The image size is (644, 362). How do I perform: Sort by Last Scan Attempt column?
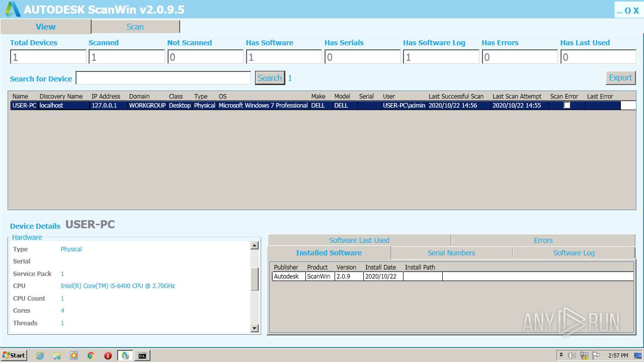click(517, 96)
